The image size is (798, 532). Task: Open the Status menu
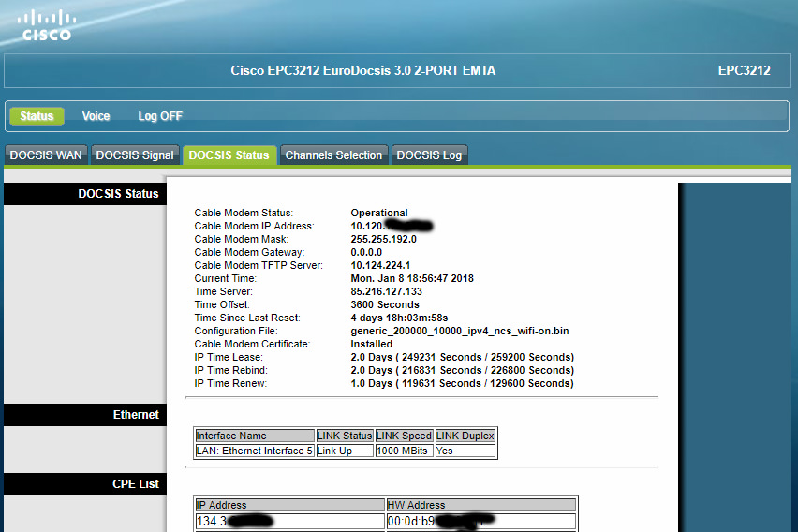pos(37,116)
